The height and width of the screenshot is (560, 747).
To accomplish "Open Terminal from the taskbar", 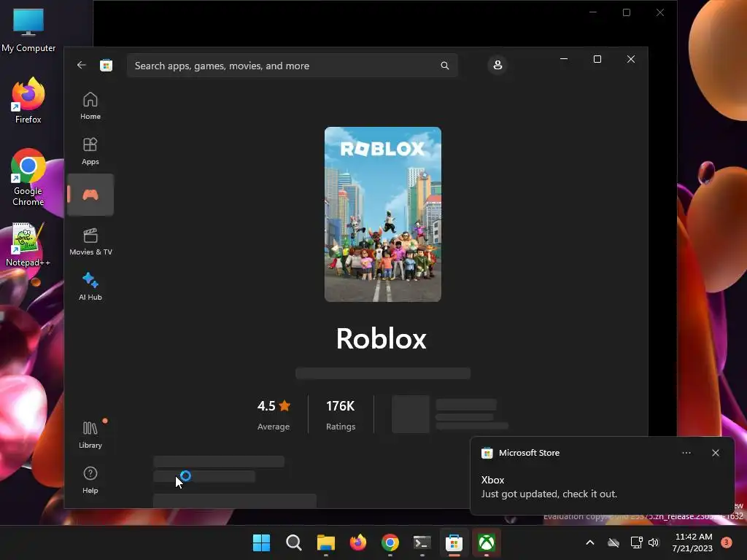I will 422,542.
